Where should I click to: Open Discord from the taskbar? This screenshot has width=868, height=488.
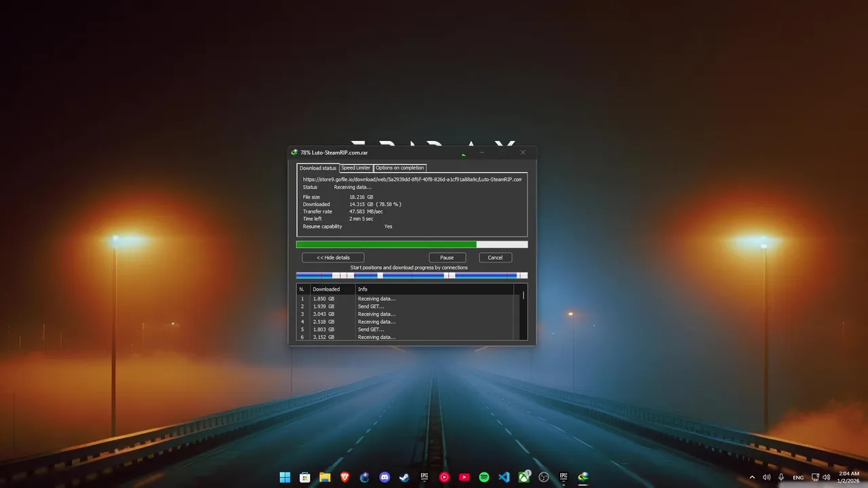[384, 477]
